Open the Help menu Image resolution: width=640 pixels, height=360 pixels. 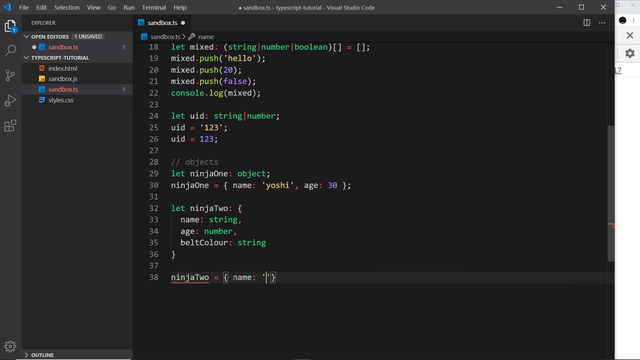pos(180,7)
